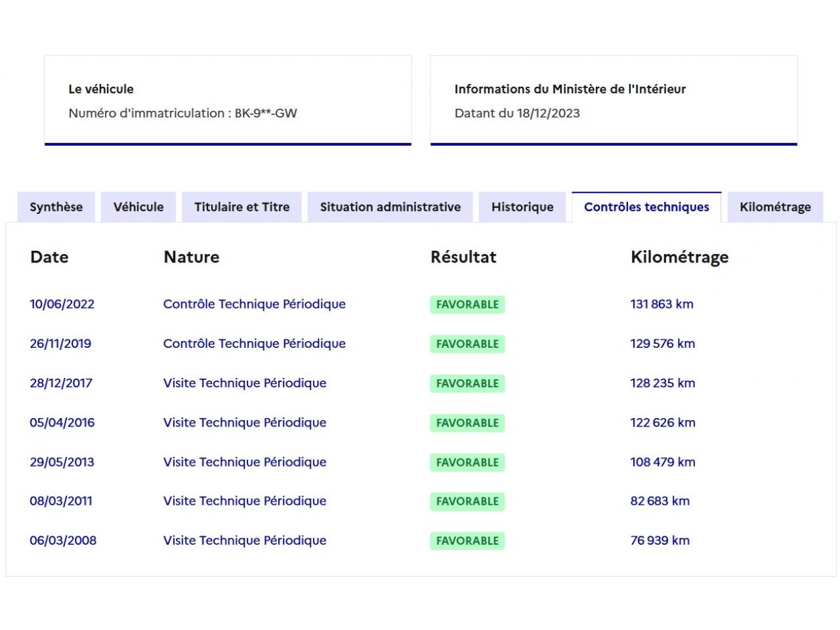This screenshot has width=840, height=630.
Task: Show the Kilométrage tab
Action: (x=775, y=207)
